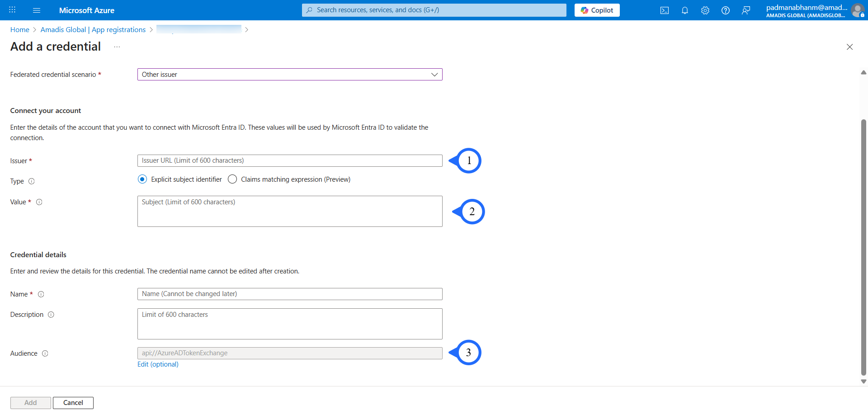Open portal settings gear

point(705,10)
